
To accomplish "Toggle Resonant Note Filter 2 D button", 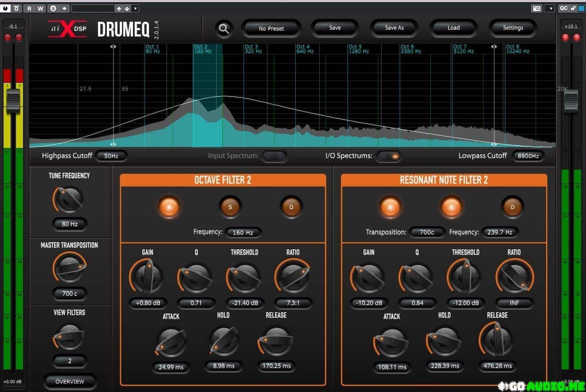I will pos(512,207).
